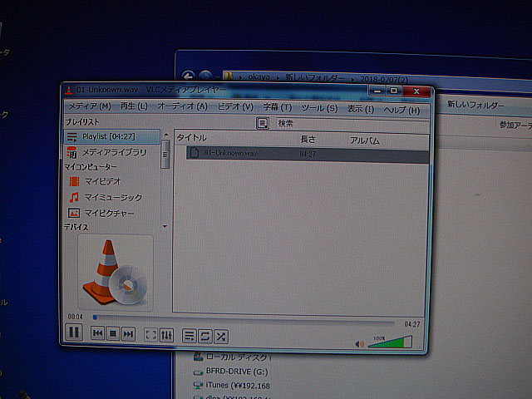Select Playlist [04:27] in the sidebar
This screenshot has height=399, width=532.
point(108,136)
